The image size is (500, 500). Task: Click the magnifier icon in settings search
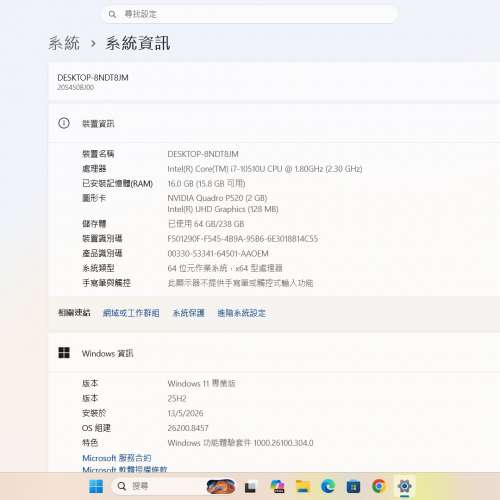(112, 14)
